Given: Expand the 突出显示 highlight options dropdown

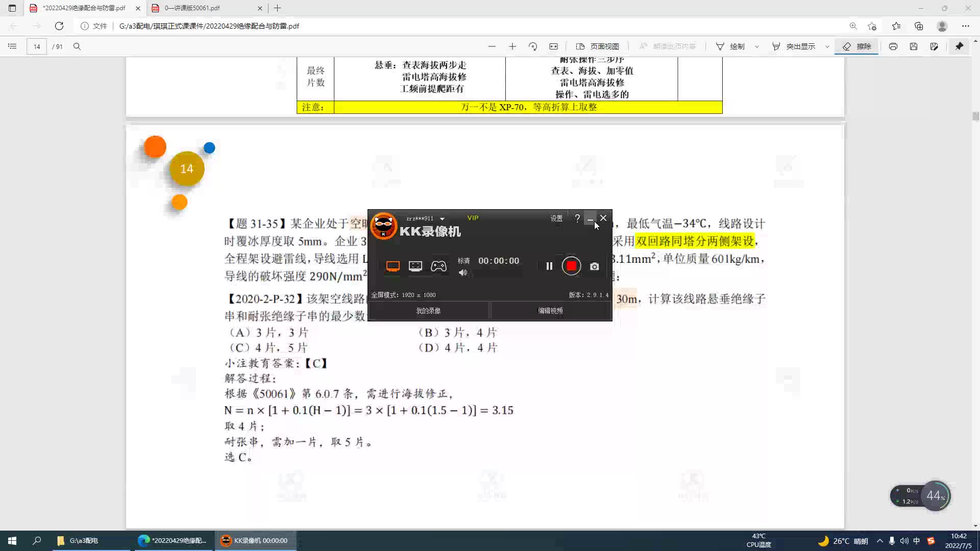Looking at the screenshot, I should [x=827, y=46].
